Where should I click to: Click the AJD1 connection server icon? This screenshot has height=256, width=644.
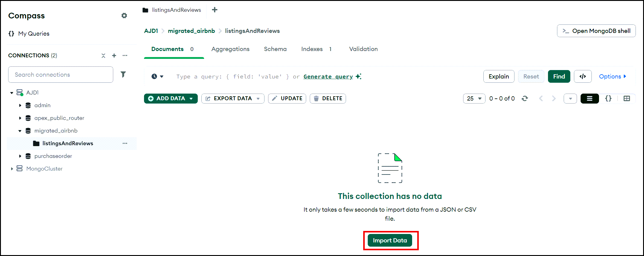pos(20,92)
